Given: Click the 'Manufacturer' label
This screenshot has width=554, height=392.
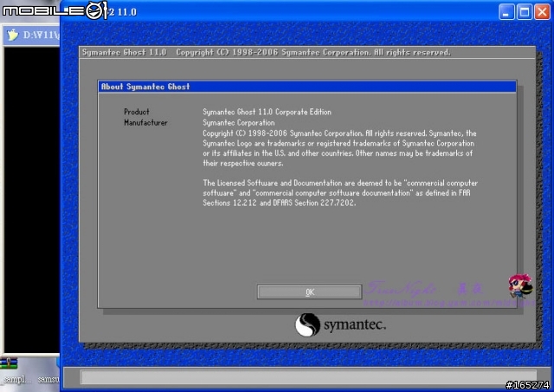Looking at the screenshot, I should point(145,123).
